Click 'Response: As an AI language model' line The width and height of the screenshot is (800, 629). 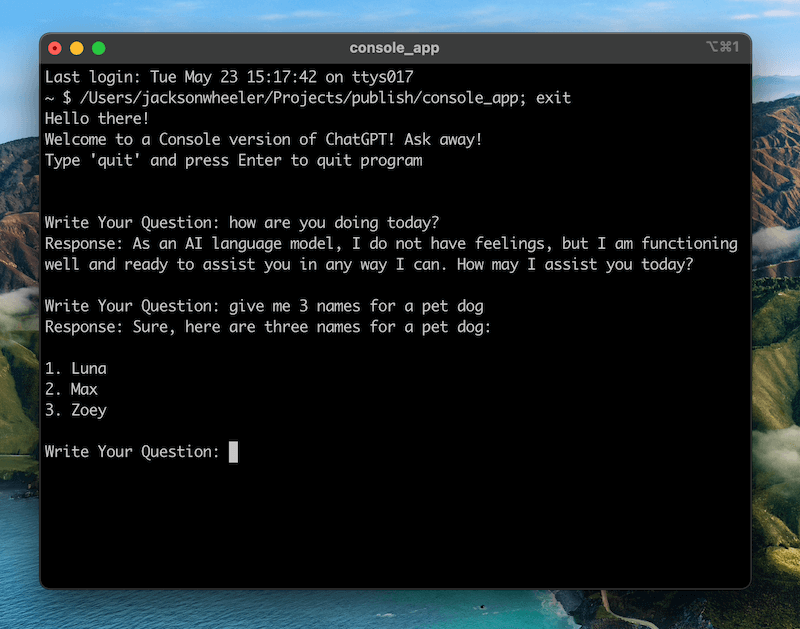point(391,244)
